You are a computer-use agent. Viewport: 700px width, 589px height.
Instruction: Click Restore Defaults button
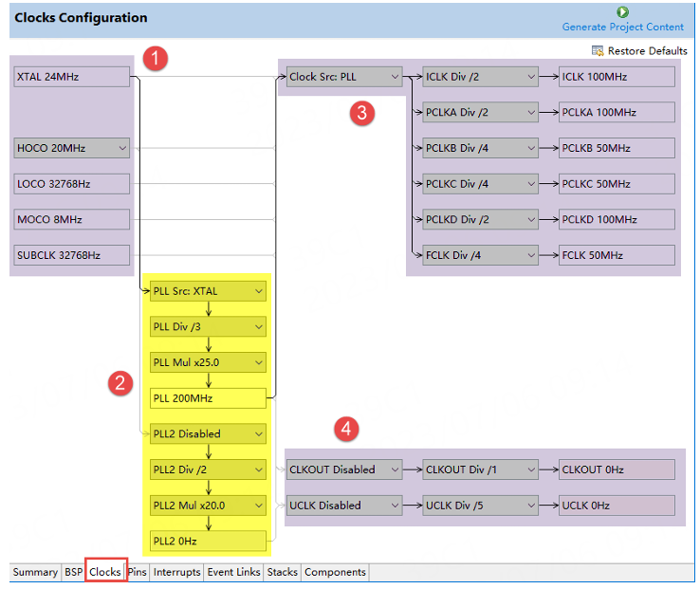tap(639, 51)
